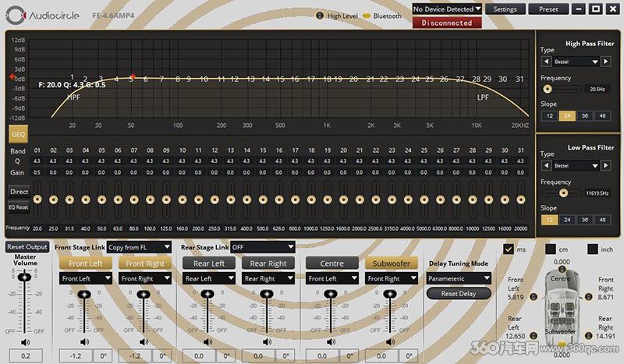This screenshot has height=364, width=624.
Task: Open the Settings menu
Action: pos(505,9)
